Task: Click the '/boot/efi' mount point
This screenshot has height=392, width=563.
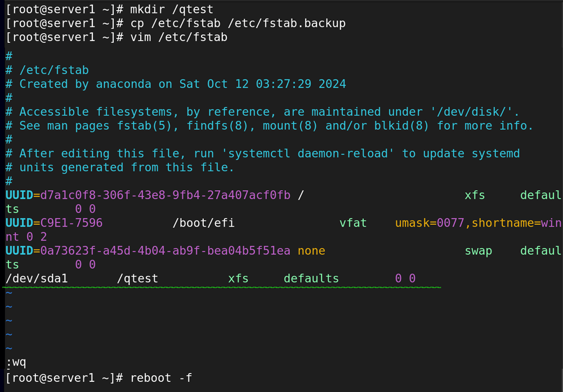Action: 203,223
